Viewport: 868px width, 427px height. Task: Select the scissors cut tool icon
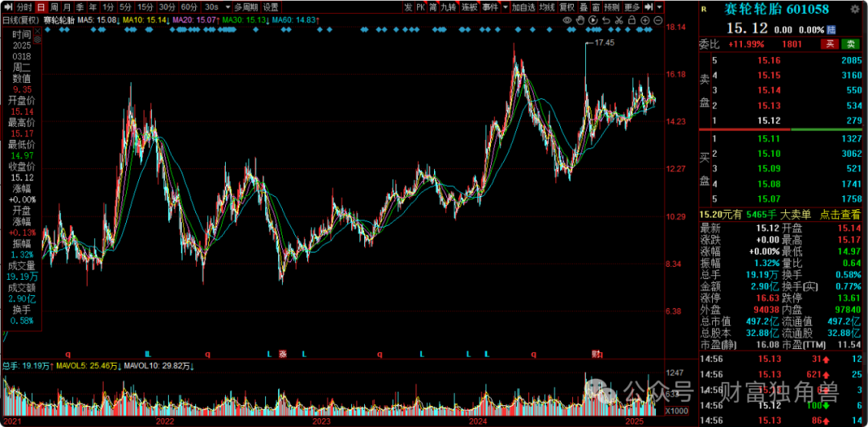[x=619, y=20]
